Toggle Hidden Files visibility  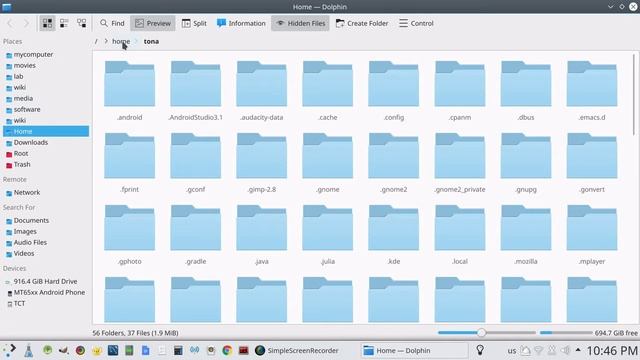point(300,23)
